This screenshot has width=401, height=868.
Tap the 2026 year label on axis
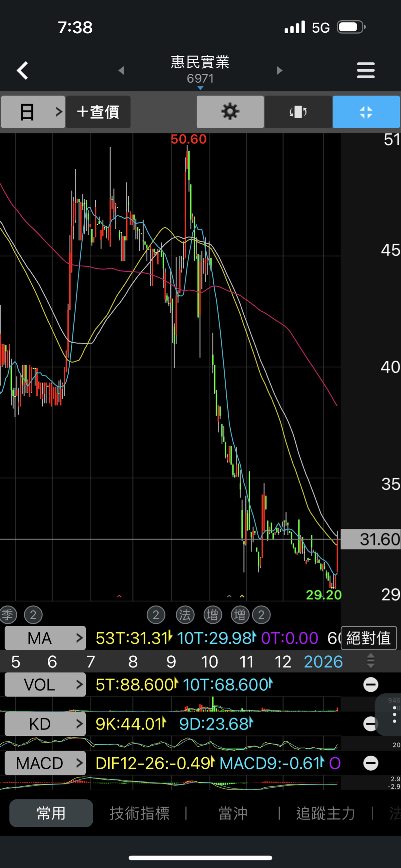(323, 662)
